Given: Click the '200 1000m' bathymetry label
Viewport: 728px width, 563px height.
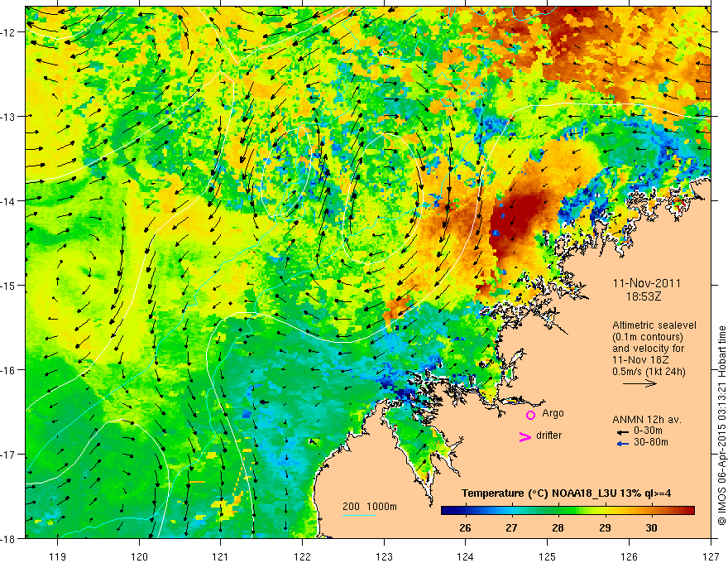Looking at the screenshot, I should click(x=370, y=507).
